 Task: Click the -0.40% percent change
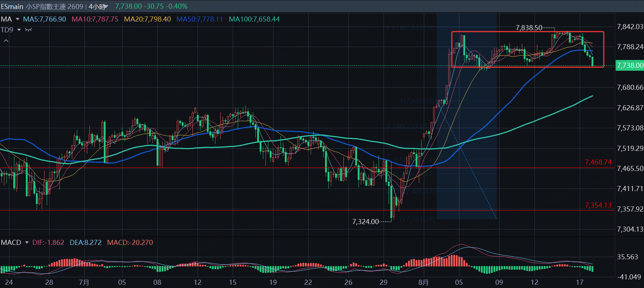(x=176, y=6)
